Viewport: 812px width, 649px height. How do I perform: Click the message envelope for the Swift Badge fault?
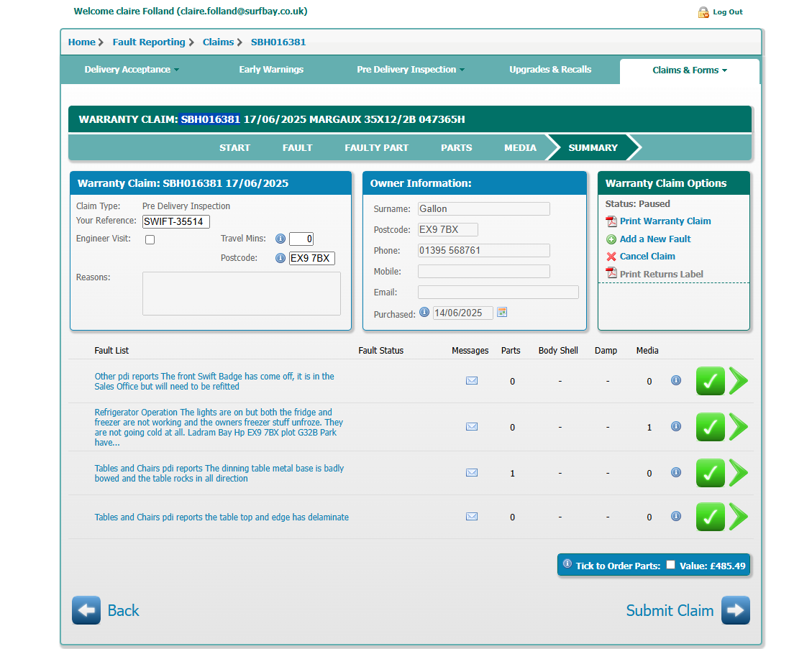(472, 381)
